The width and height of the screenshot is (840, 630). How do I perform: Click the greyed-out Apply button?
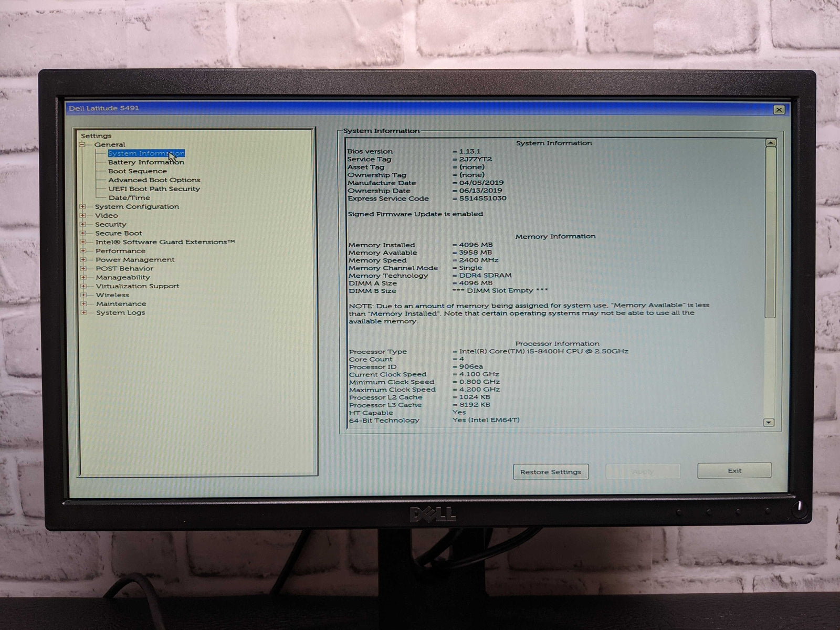tap(643, 471)
